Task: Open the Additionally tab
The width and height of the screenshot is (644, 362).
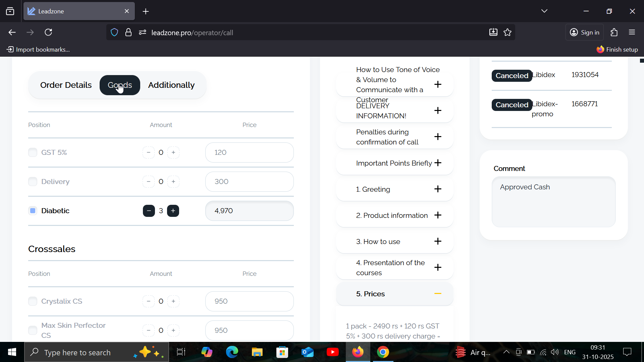Action: coord(171,85)
